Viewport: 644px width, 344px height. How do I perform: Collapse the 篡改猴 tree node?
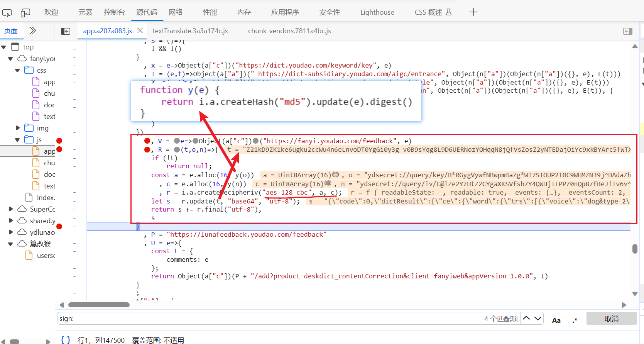click(10, 244)
